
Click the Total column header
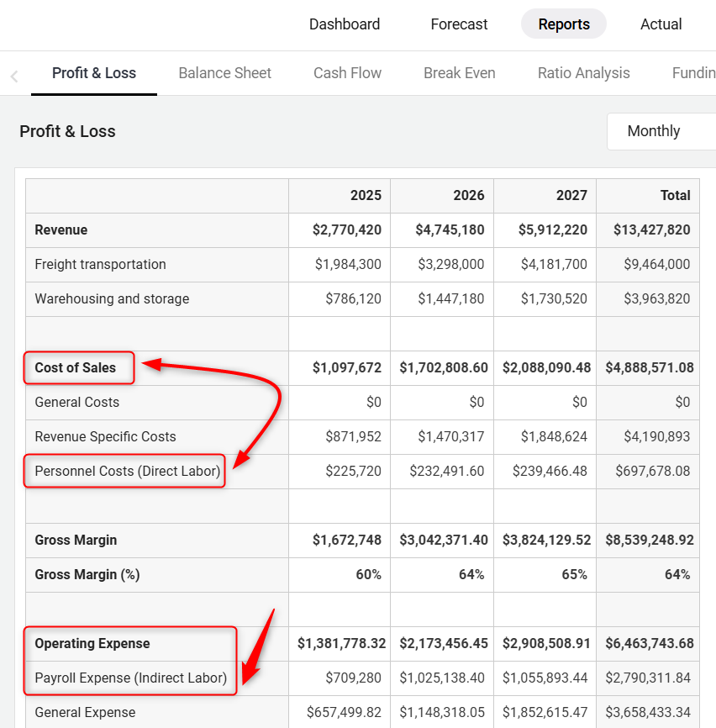(x=676, y=195)
